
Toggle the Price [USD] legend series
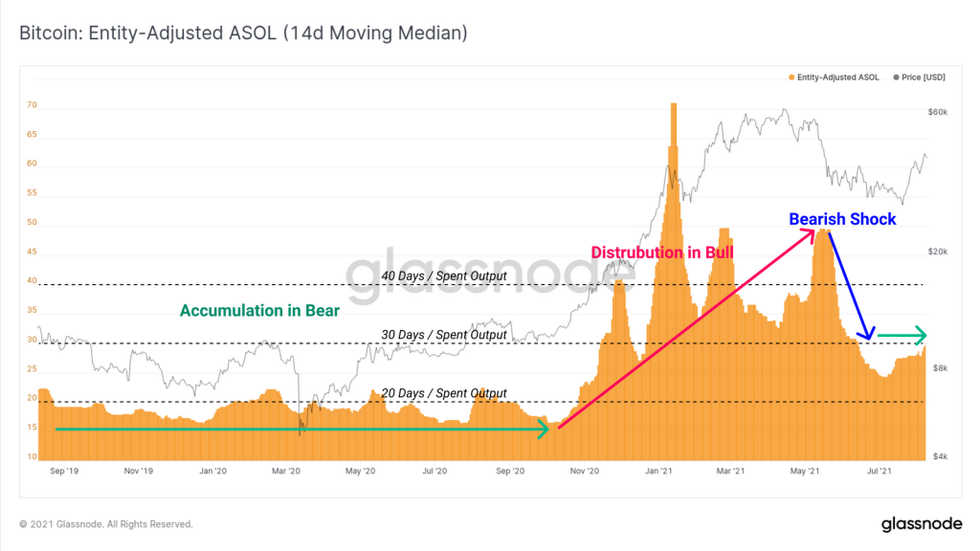tap(920, 77)
